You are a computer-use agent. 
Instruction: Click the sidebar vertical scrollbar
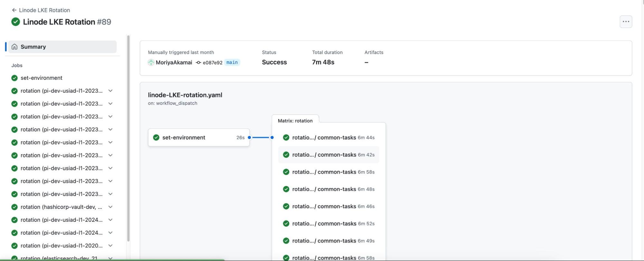pyautogui.click(x=128, y=138)
